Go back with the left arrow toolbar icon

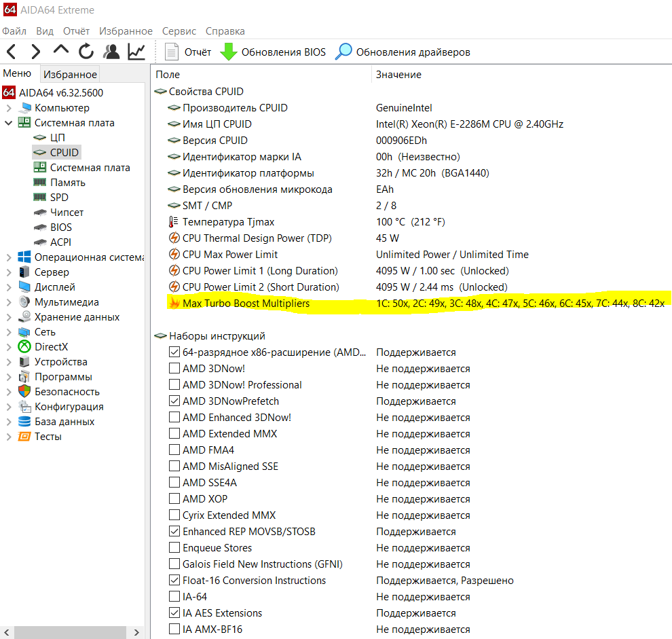[12, 52]
